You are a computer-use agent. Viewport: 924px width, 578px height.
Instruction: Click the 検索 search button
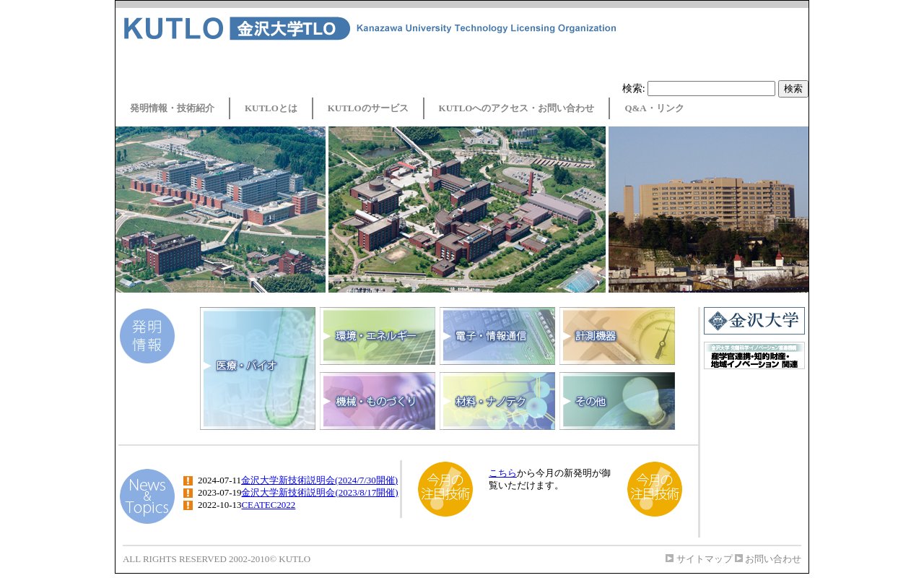[x=793, y=89]
